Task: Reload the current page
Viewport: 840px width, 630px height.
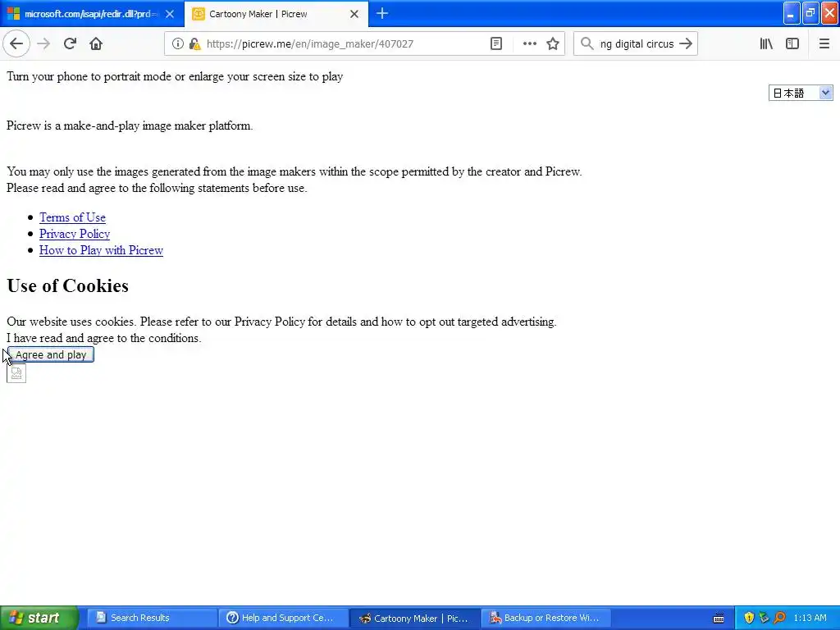Action: pos(70,43)
